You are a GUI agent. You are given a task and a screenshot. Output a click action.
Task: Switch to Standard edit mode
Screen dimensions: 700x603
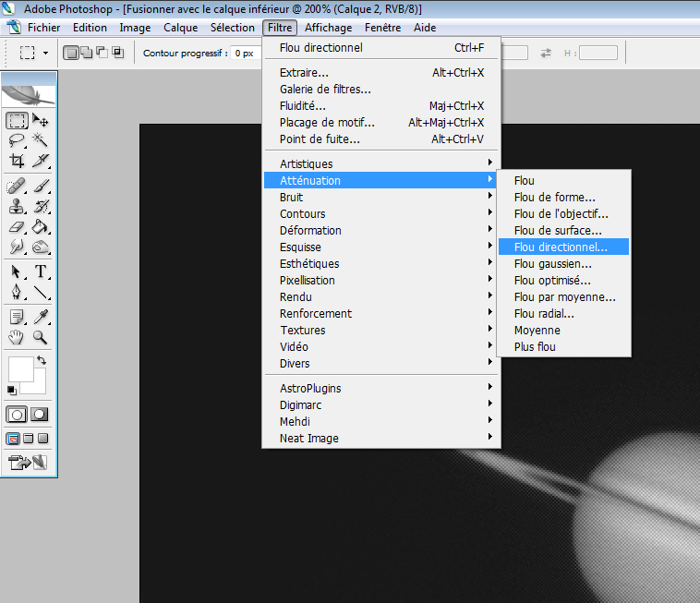(17, 415)
